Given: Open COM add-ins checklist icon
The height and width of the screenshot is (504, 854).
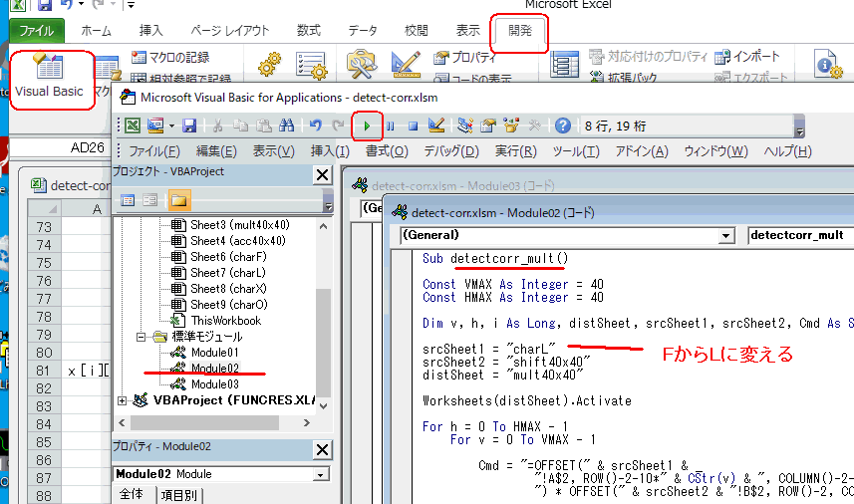Looking at the screenshot, I should coord(312,66).
